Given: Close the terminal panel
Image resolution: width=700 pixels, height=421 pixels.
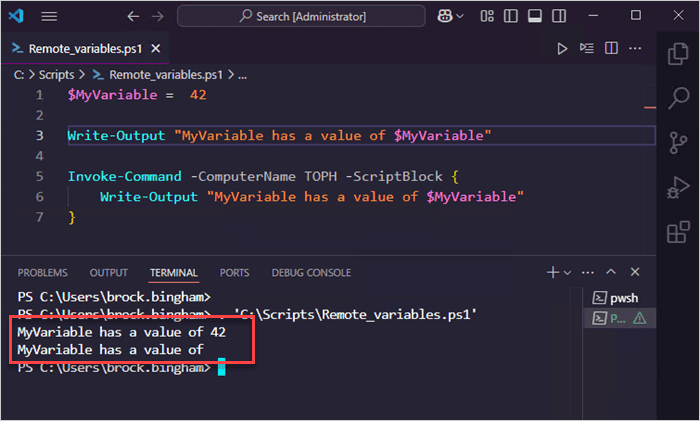Looking at the screenshot, I should tap(635, 272).
